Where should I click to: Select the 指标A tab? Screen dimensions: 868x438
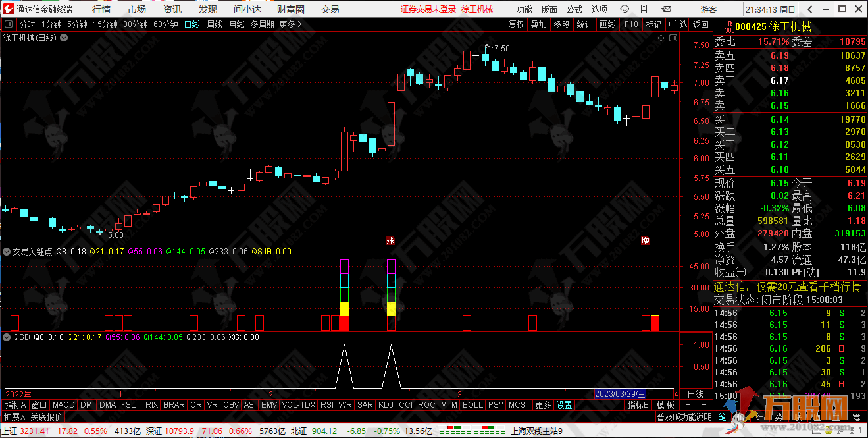coord(15,405)
